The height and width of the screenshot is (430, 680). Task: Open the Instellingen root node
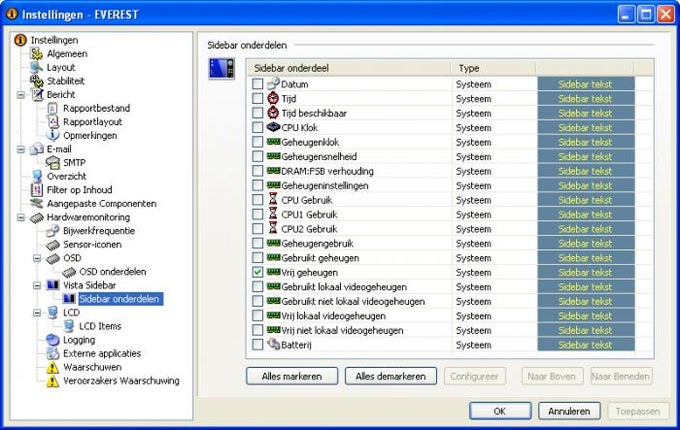click(54, 40)
